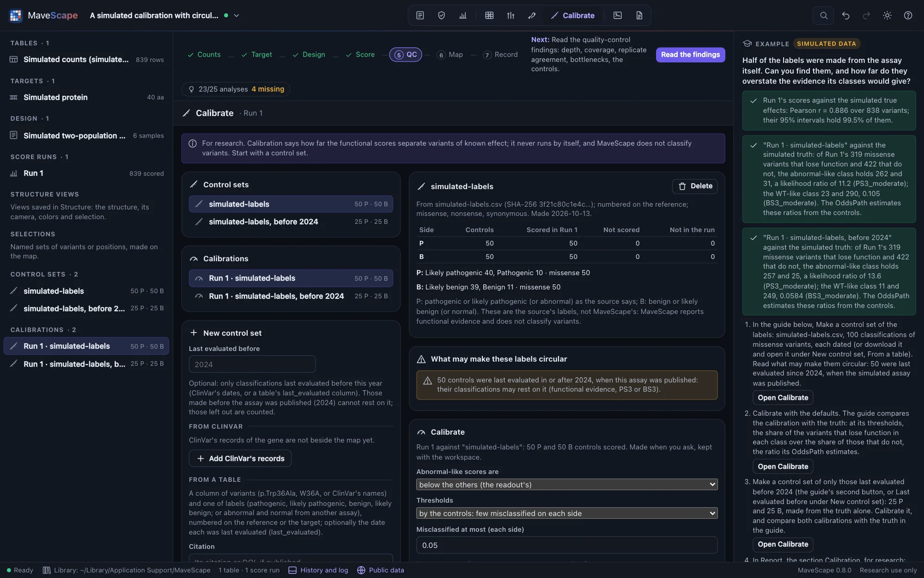The image size is (924, 578).
Task: Click the Read the findings button
Action: (x=690, y=55)
